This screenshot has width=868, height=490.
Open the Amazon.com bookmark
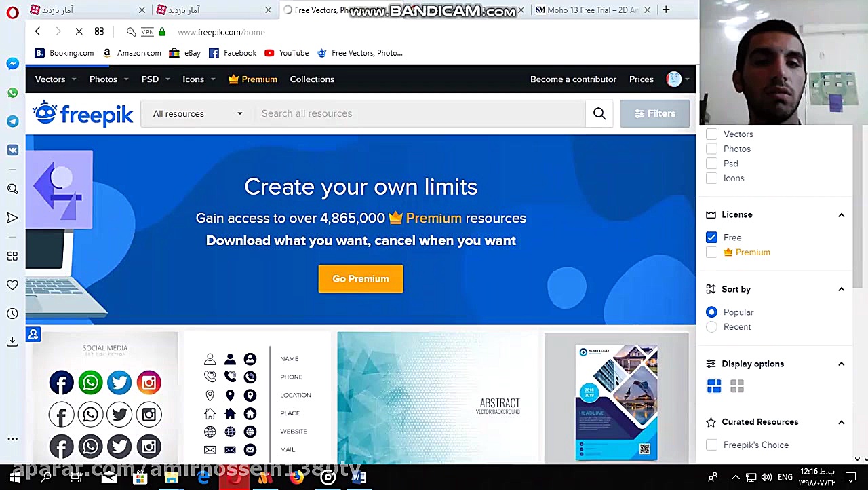(132, 53)
